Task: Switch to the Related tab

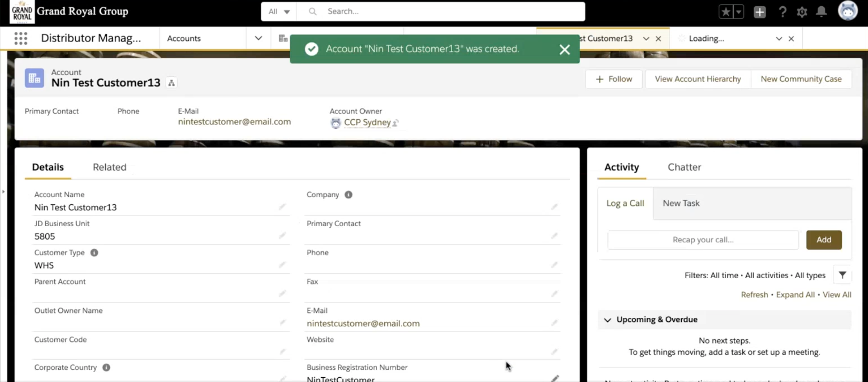Action: pyautogui.click(x=110, y=167)
